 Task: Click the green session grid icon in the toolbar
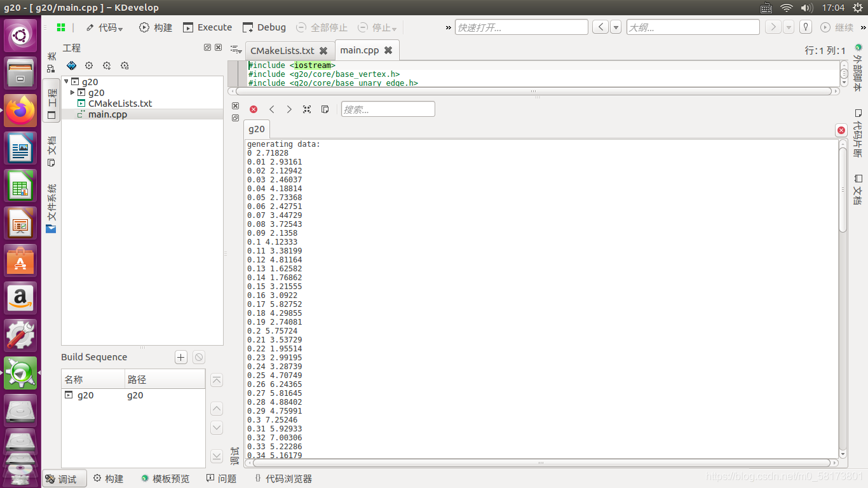coord(61,27)
